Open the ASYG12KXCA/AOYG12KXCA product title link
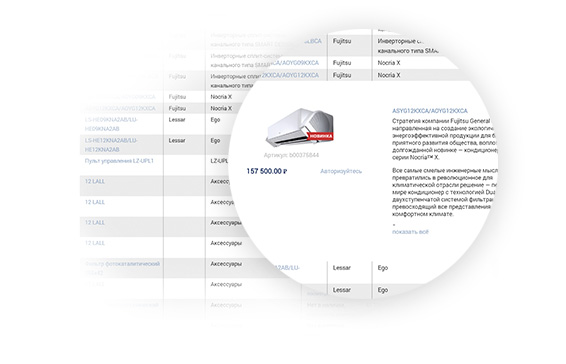 click(430, 111)
